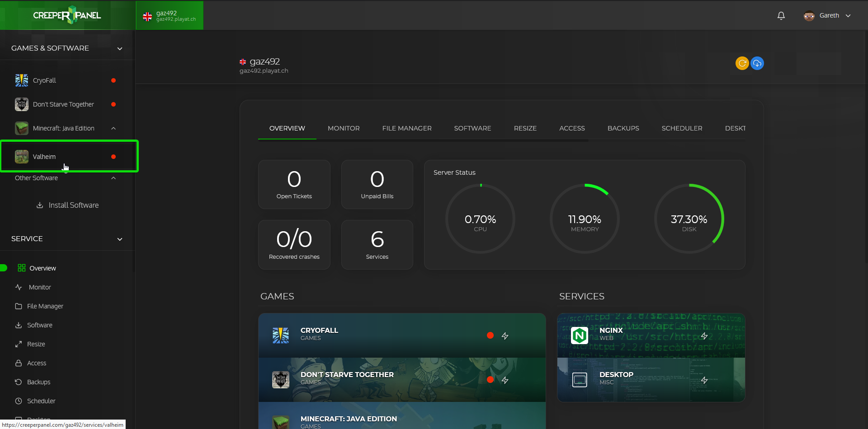Click the CPU usage gauge
The height and width of the screenshot is (429, 868).
(x=480, y=219)
